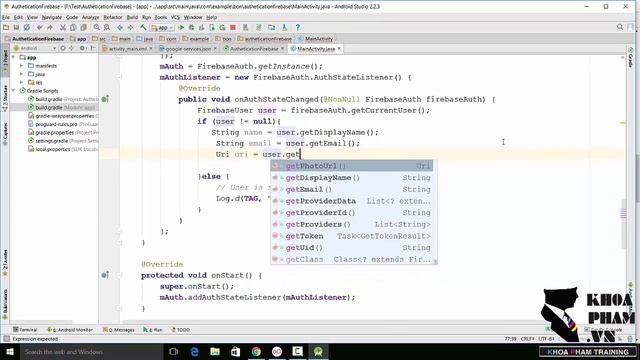Open the Messages tool window
This screenshot has width=640, height=360.
pos(119,329)
